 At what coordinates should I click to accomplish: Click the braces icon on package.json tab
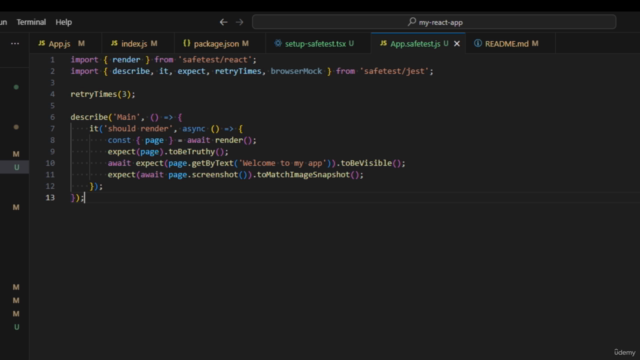[187, 43]
